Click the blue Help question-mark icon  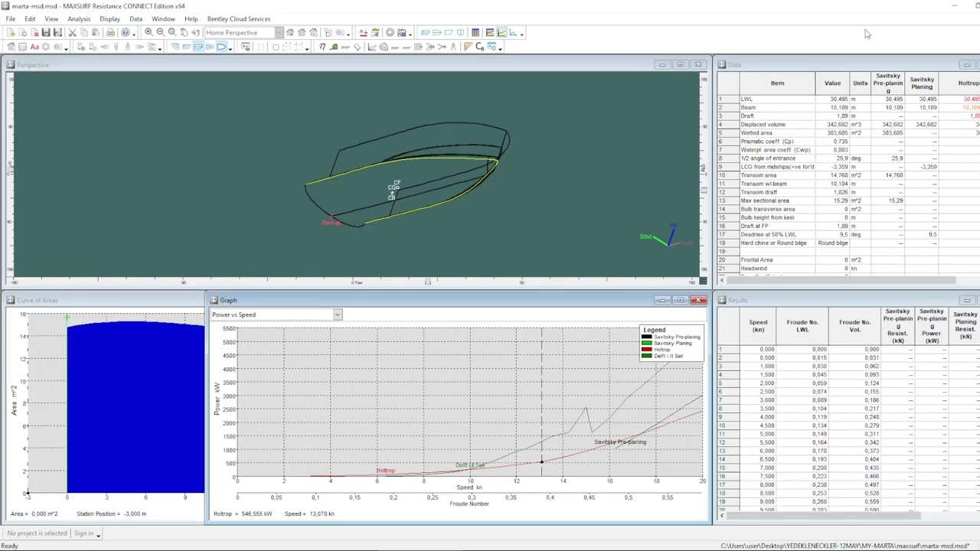pyautogui.click(x=126, y=33)
